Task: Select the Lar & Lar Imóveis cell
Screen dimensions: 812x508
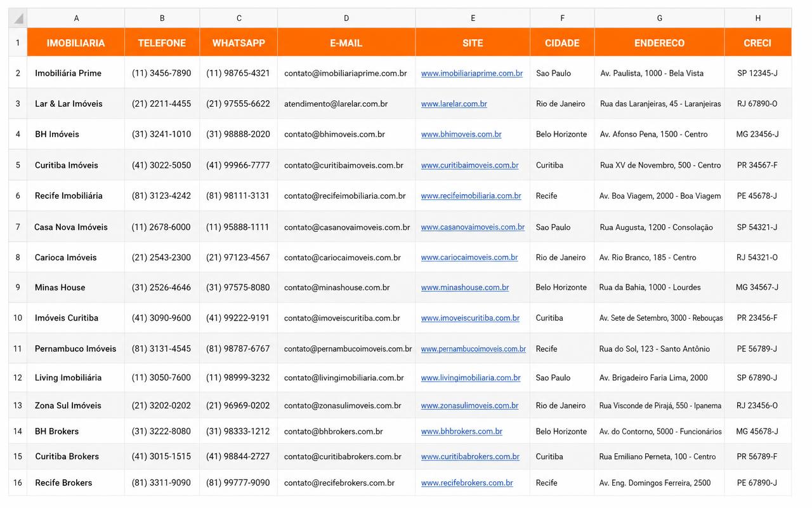Action: pos(76,104)
